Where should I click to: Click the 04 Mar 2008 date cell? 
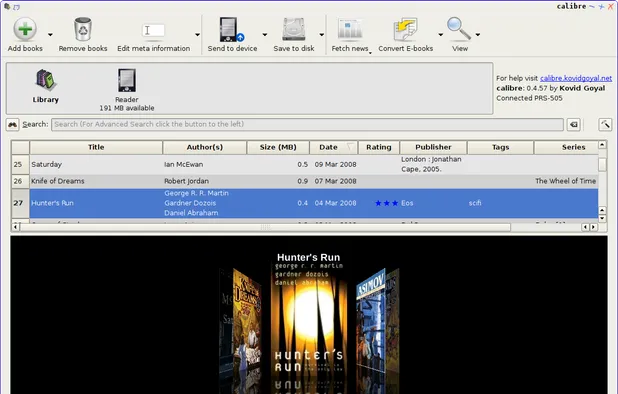point(335,203)
